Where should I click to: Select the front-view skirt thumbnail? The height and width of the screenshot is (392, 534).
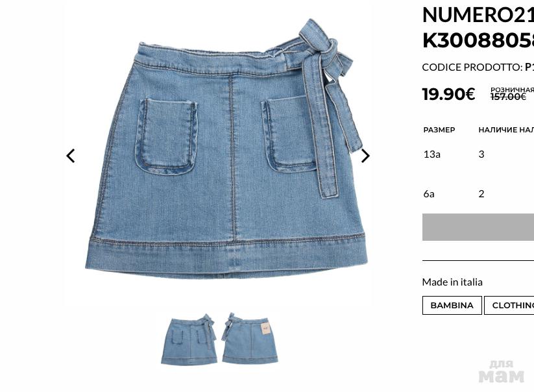[189, 339]
